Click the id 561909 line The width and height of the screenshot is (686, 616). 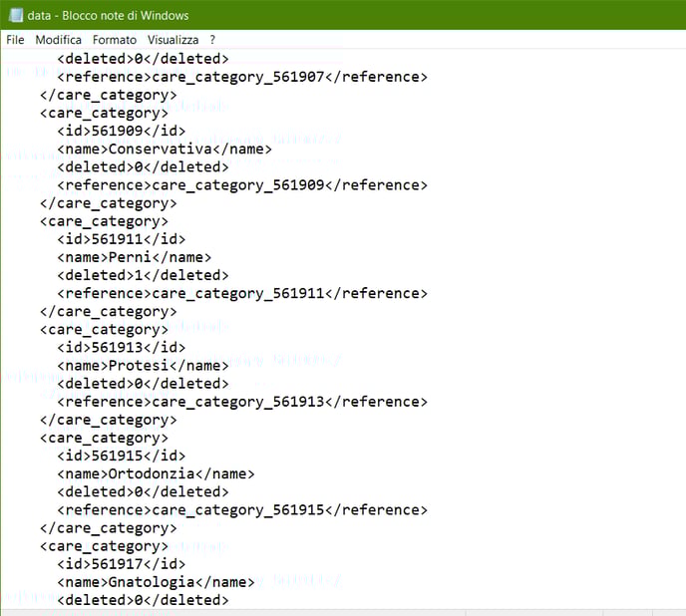(122, 131)
